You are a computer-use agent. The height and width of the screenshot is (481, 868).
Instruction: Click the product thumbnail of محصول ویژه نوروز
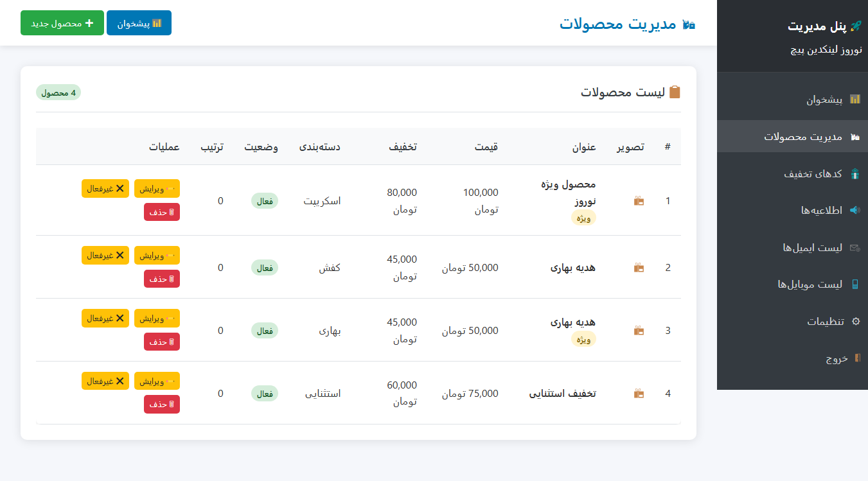[x=639, y=200]
